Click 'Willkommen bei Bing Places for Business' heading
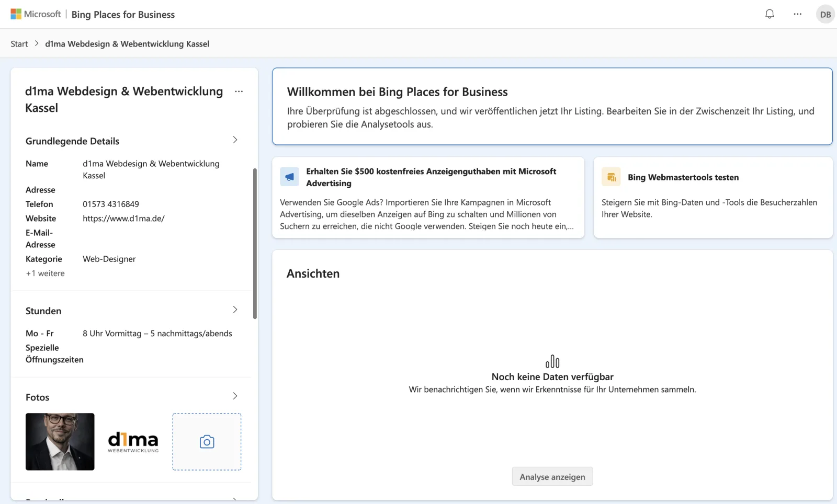 [x=397, y=92]
